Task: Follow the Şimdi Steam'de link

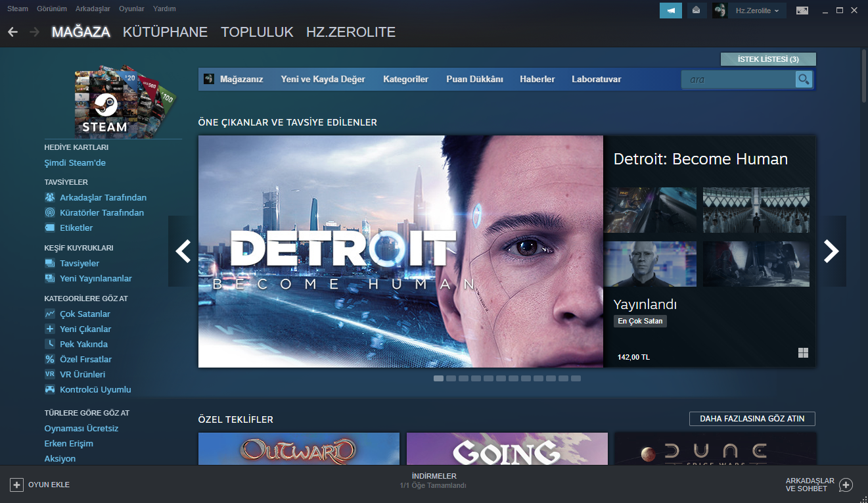Action: [75, 162]
